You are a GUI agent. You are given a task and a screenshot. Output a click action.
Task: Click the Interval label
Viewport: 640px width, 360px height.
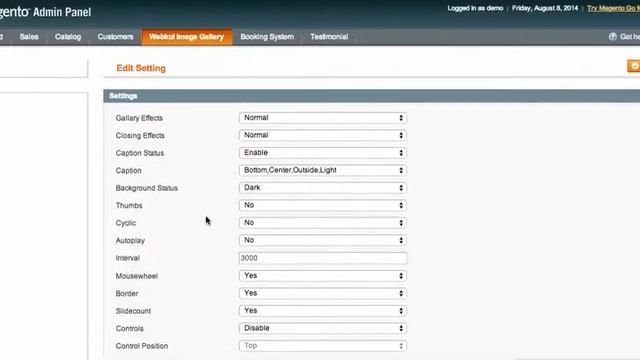pyautogui.click(x=128, y=258)
